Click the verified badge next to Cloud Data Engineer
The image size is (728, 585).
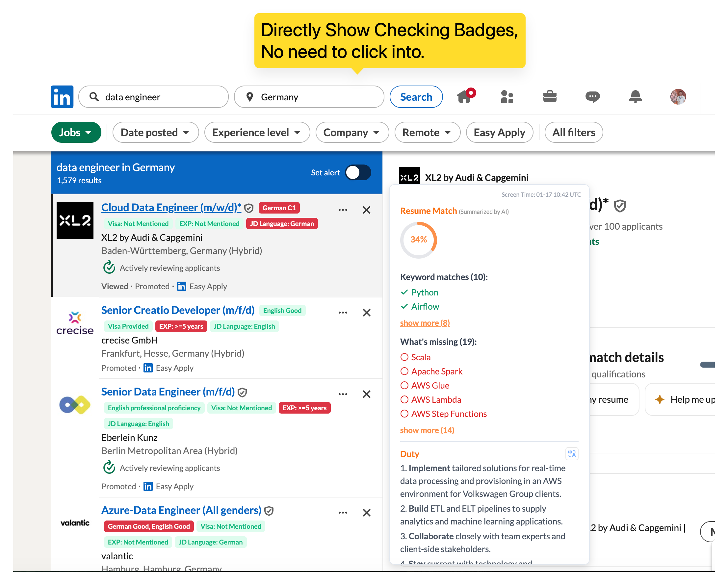pyautogui.click(x=249, y=208)
